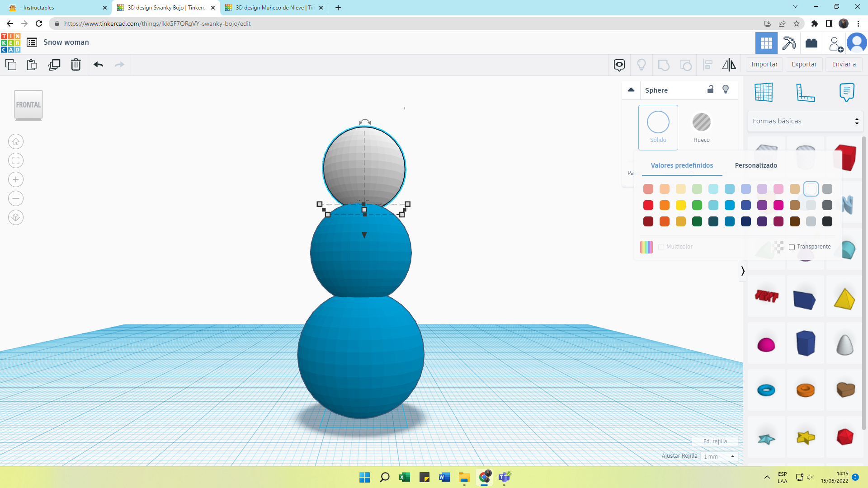868x488 pixels.
Task: Open Windows Start menu
Action: coord(364,477)
